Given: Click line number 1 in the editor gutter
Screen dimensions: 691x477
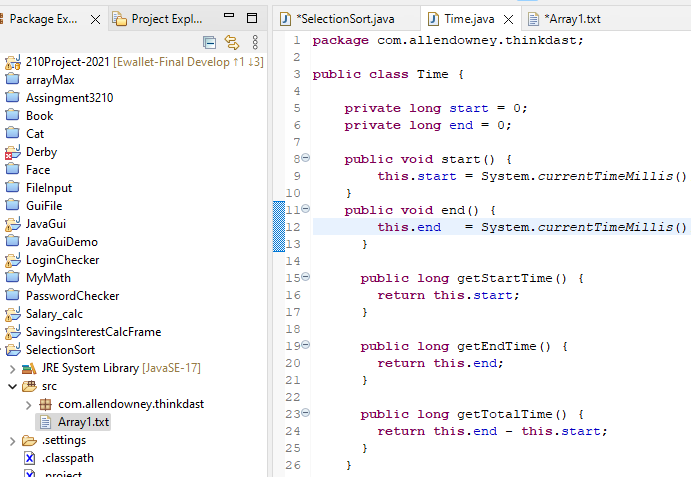Looking at the screenshot, I should tap(297, 40).
